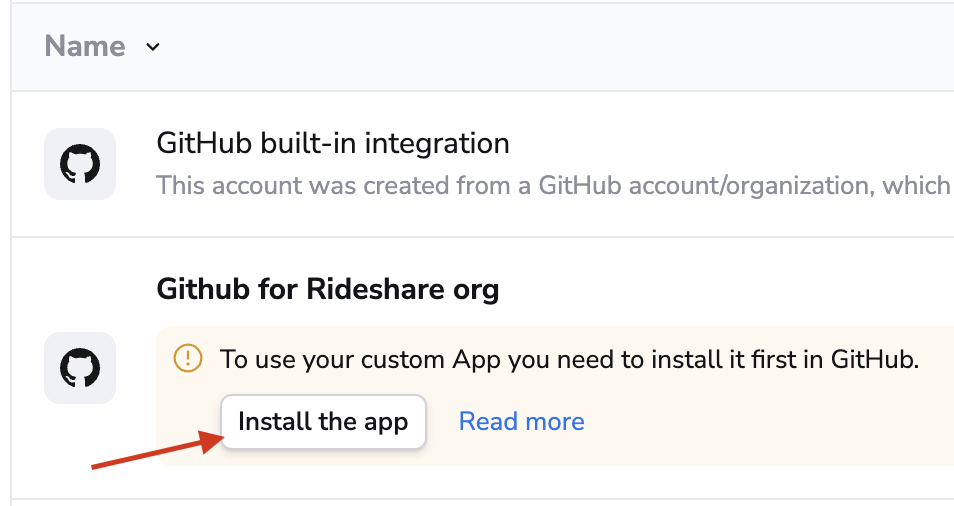Viewport: 954px width, 506px height.
Task: Open the GitHub built-in integration title
Action: click(x=333, y=143)
